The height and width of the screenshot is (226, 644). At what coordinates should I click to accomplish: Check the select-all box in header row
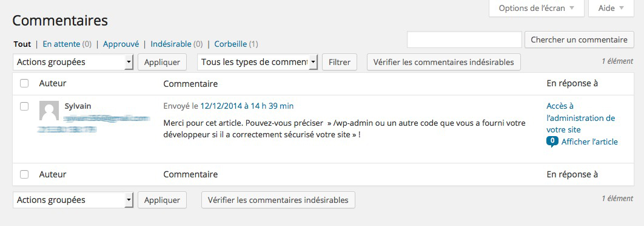coord(24,83)
